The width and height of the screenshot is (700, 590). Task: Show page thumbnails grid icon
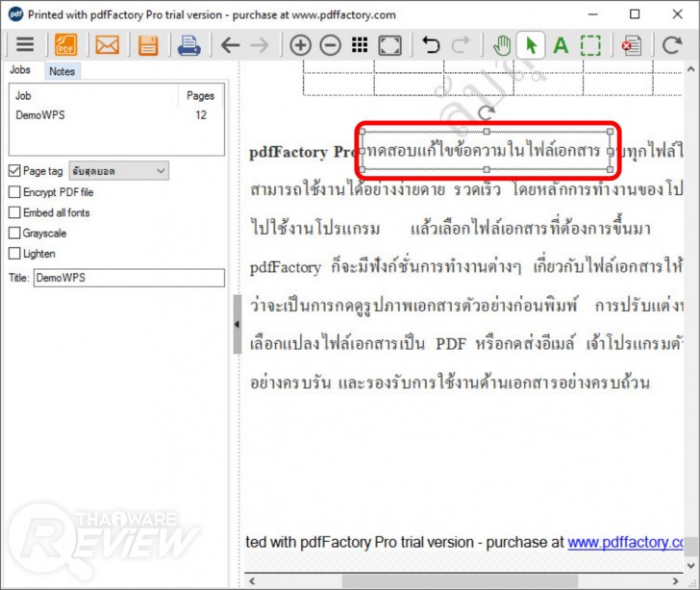[360, 44]
